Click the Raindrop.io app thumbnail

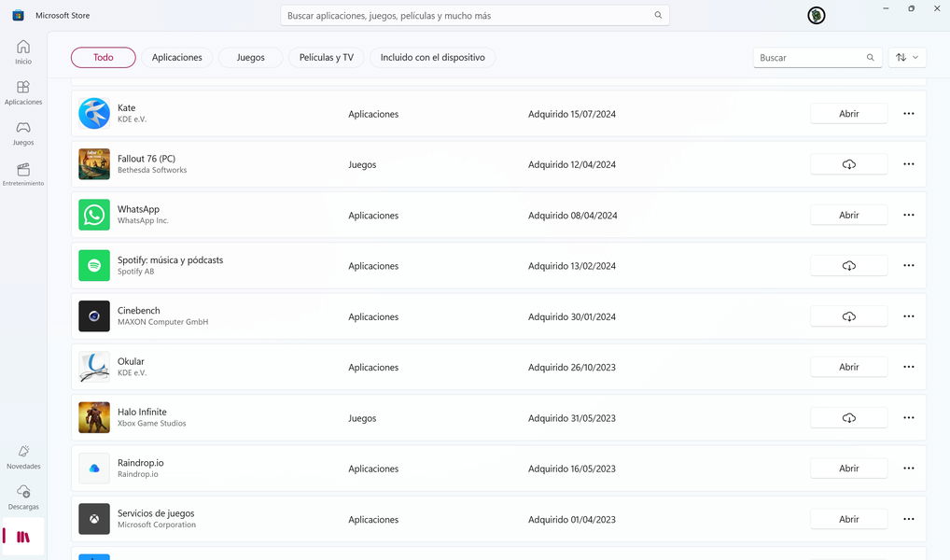click(94, 469)
